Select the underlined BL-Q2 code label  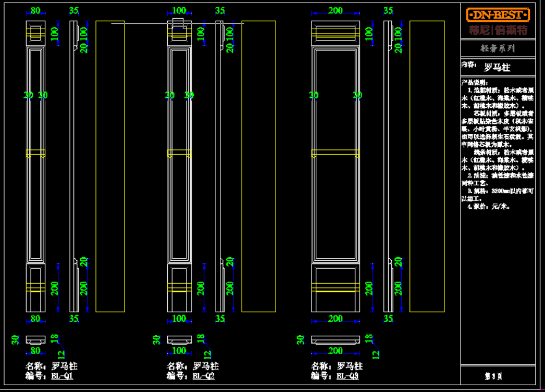203,376
